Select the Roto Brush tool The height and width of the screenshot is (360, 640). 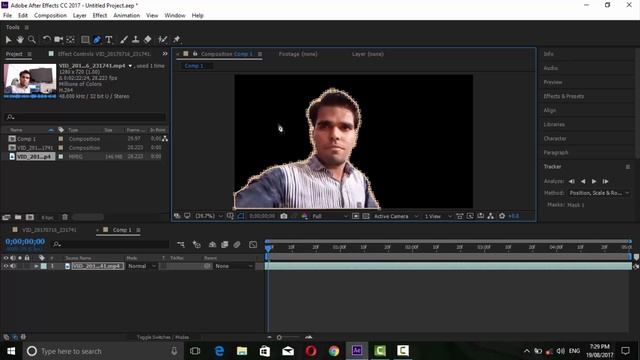tap(162, 40)
